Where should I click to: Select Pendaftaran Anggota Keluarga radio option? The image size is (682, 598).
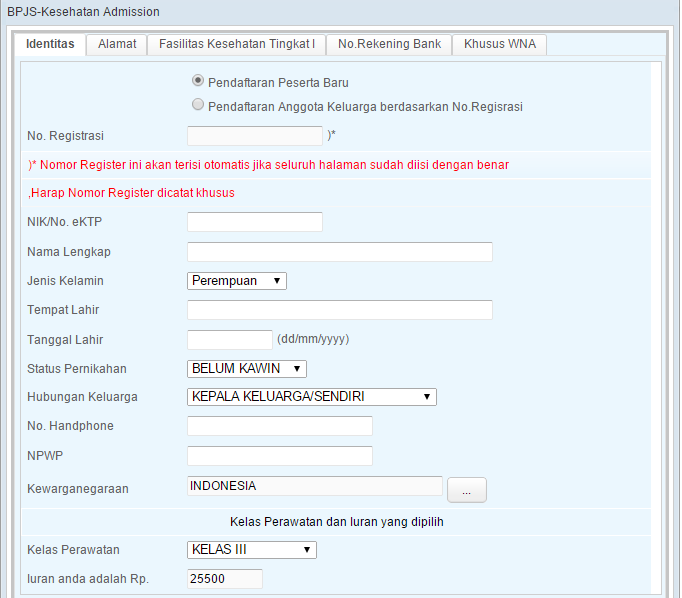tap(198, 105)
